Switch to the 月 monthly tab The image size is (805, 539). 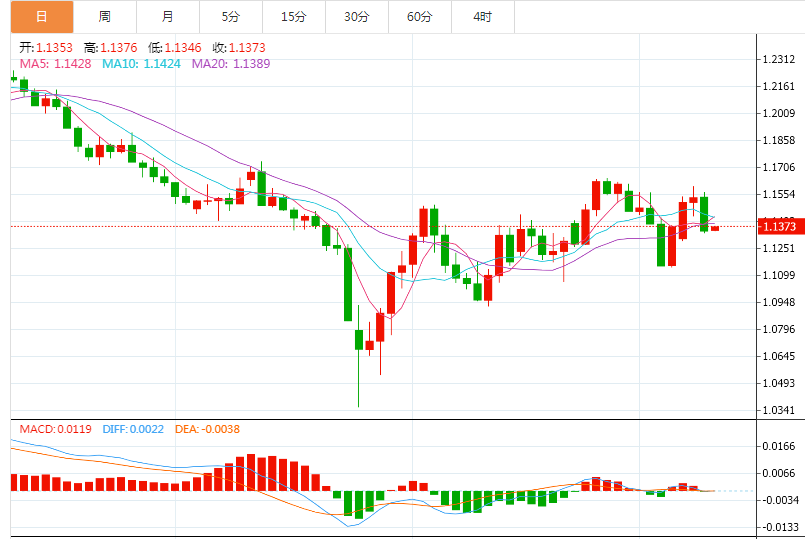point(168,16)
